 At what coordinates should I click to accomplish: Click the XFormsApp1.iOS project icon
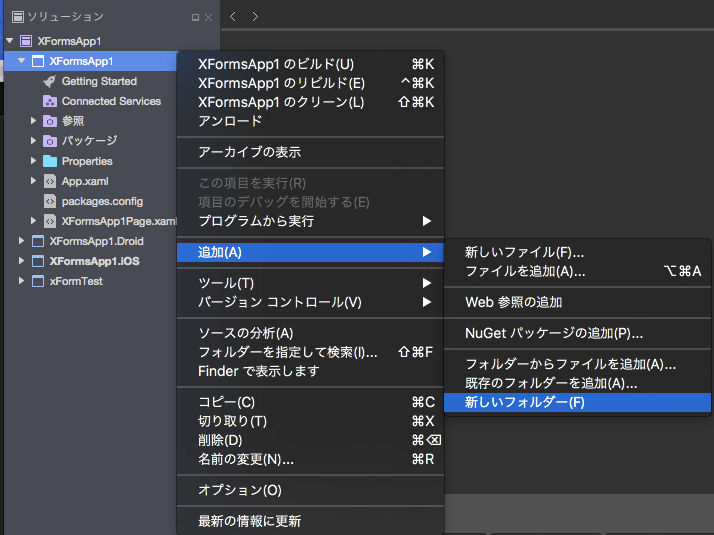point(38,261)
